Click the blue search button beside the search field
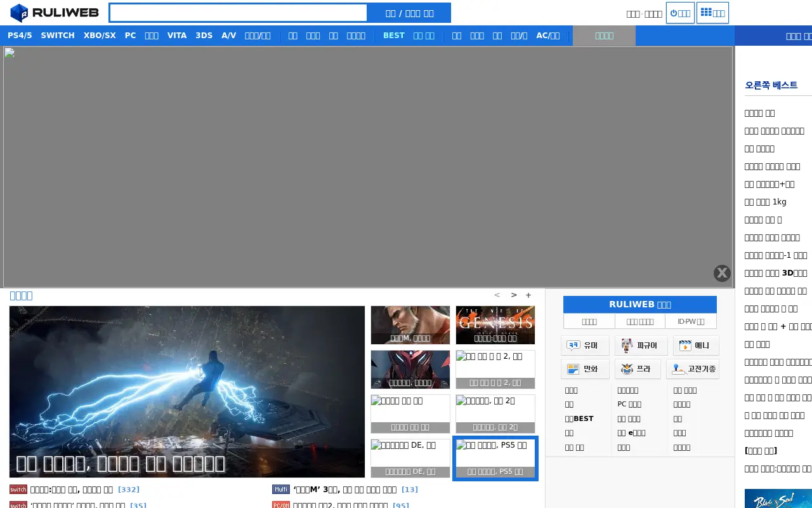This screenshot has height=508, width=812. [x=410, y=13]
